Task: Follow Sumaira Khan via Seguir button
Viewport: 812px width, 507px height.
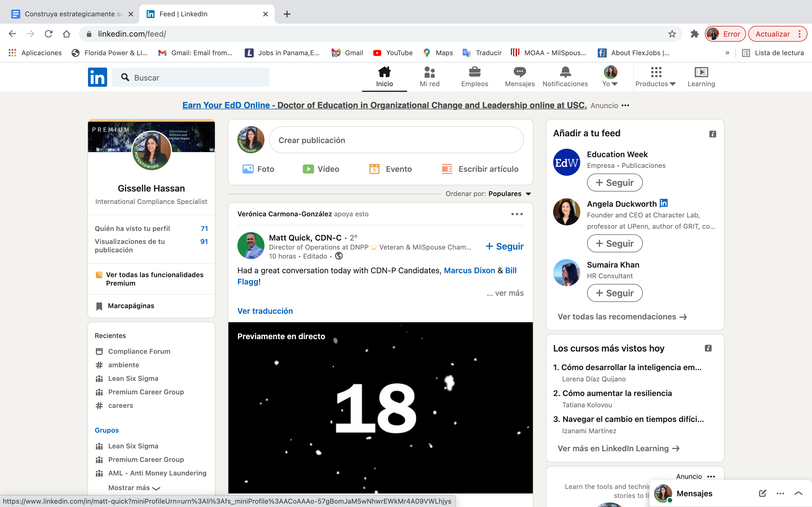Action: tap(614, 293)
